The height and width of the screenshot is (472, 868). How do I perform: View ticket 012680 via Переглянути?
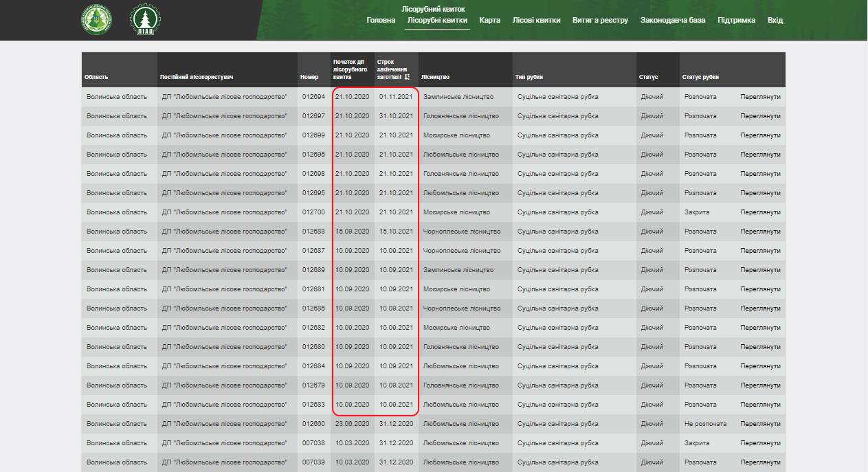tap(760, 347)
